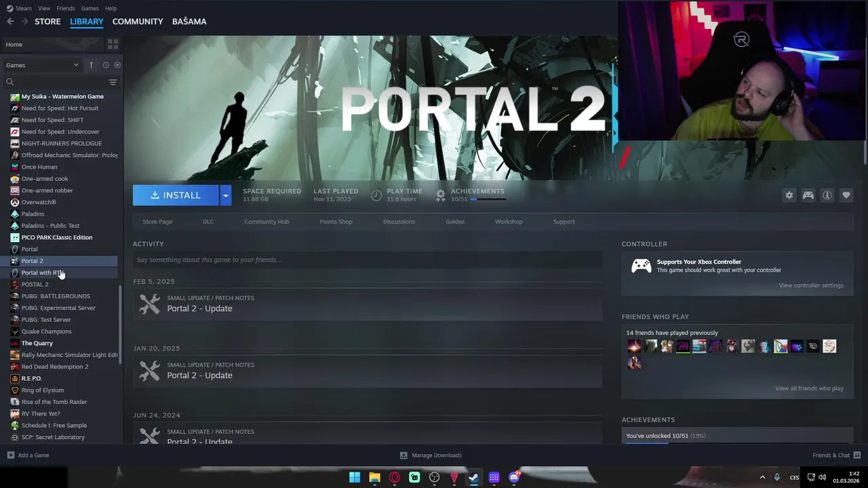Click Add a Game plus icon

[10, 455]
